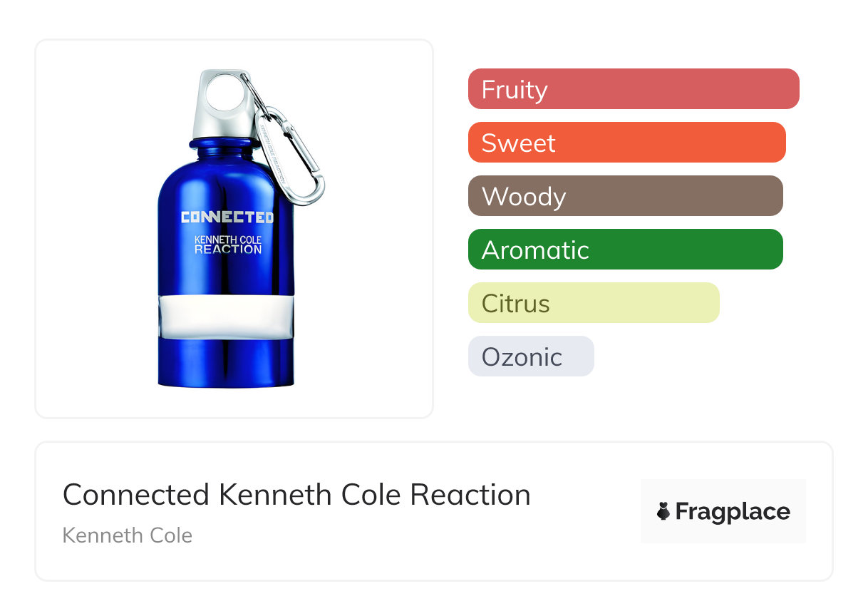
Task: Click the Kenneth Cole Reaction bottle print
Action: [228, 245]
